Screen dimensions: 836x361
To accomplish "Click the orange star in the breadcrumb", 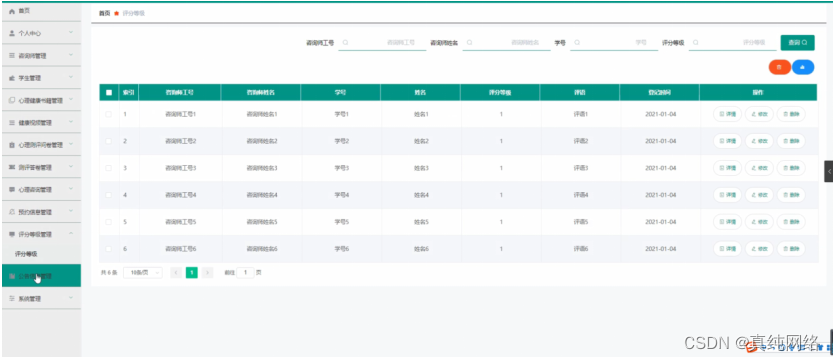I will [x=116, y=13].
